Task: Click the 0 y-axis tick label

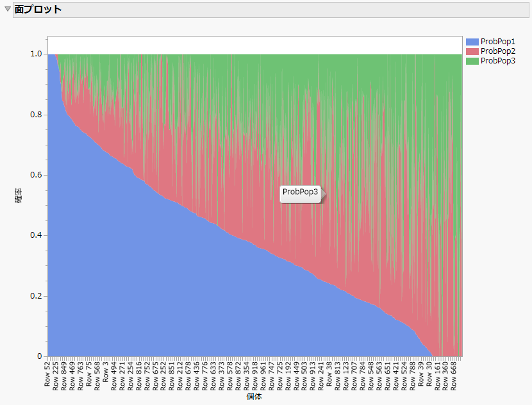Action: click(x=39, y=356)
